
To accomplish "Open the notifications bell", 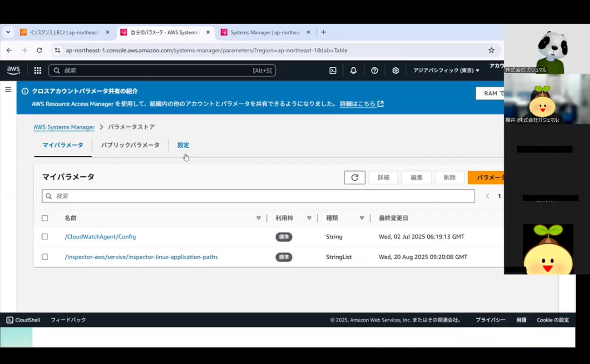I will click(353, 71).
